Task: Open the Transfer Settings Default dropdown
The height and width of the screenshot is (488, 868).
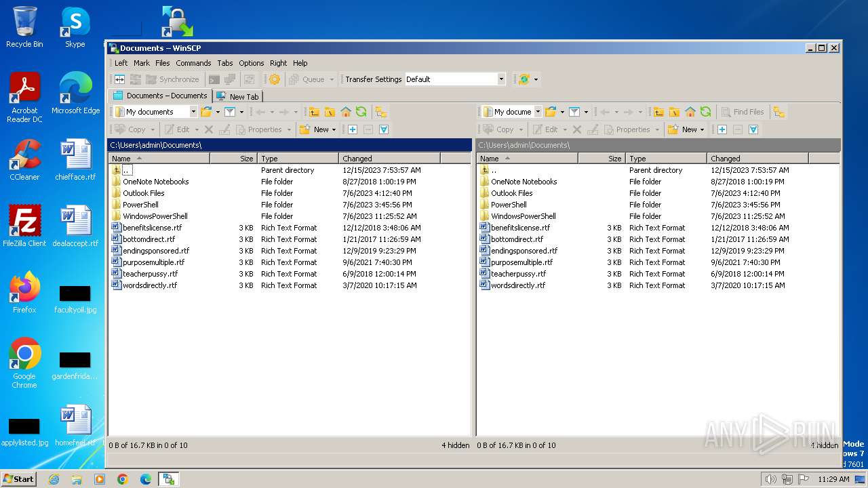Action: click(x=501, y=79)
